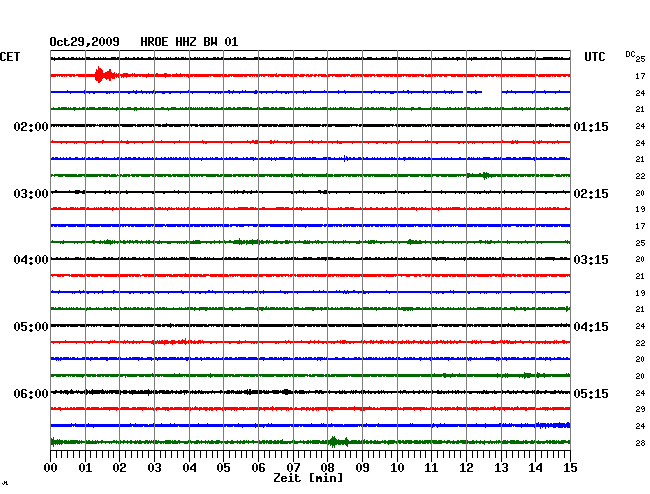Image resolution: width=650 pixels, height=494 pixels.
Task: Click minute tick label '08' on axis
Action: [x=327, y=468]
